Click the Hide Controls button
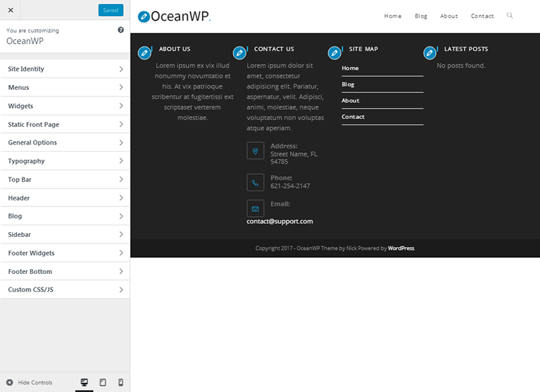540x392 pixels. (29, 383)
